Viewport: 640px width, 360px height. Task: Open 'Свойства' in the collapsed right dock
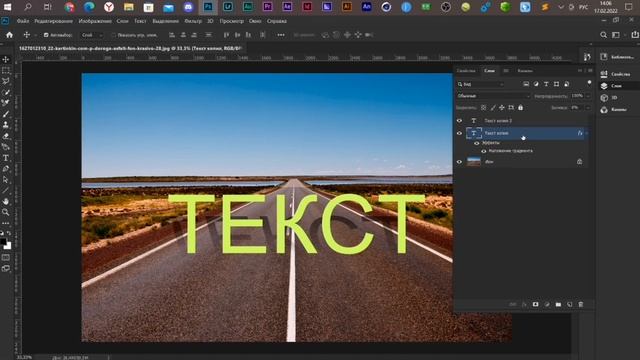pos(616,74)
